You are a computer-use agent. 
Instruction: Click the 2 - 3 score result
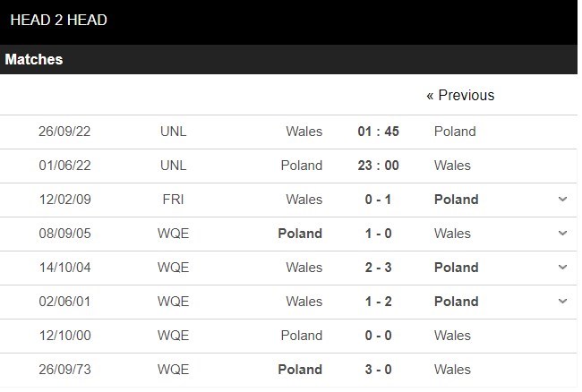(378, 268)
